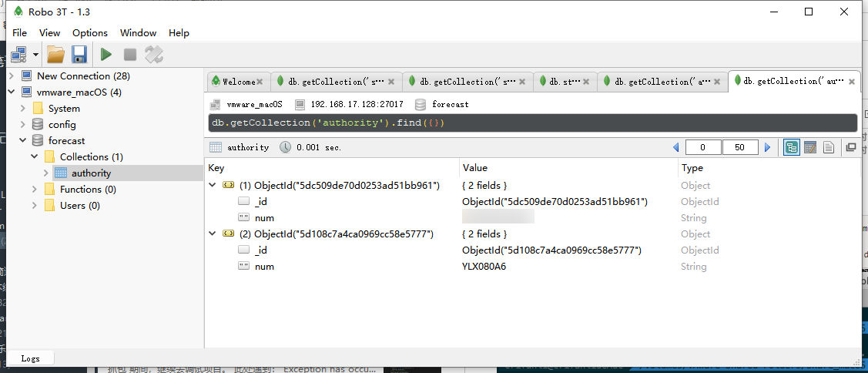This screenshot has height=373, width=868.
Task: Collapse the Collections (1) folder
Action: tap(35, 157)
